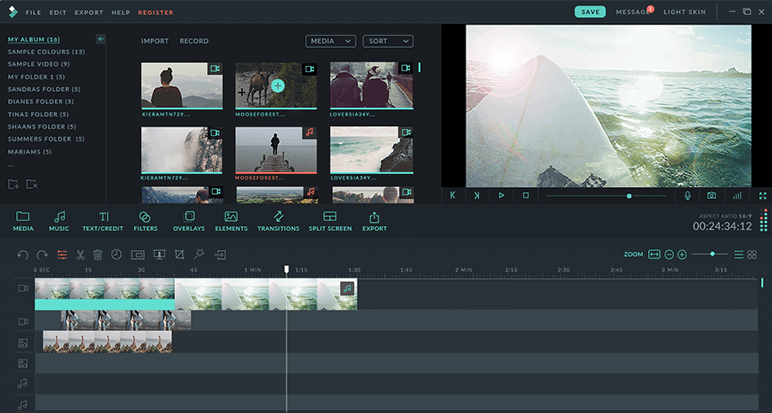Open the Text/Credit panel

tap(103, 221)
